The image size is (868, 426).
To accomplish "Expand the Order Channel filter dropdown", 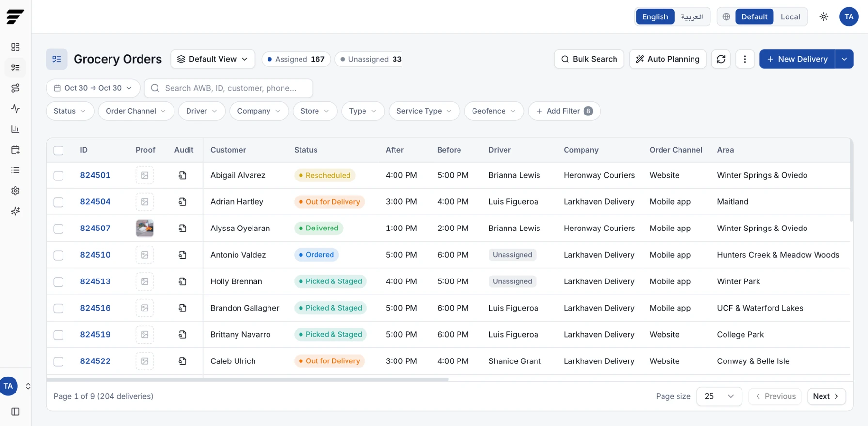I will pos(136,111).
